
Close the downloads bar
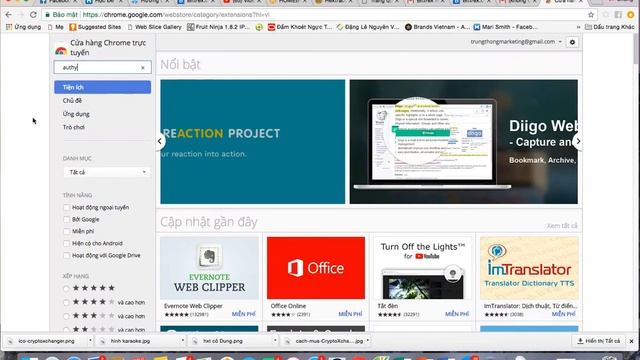(x=631, y=341)
